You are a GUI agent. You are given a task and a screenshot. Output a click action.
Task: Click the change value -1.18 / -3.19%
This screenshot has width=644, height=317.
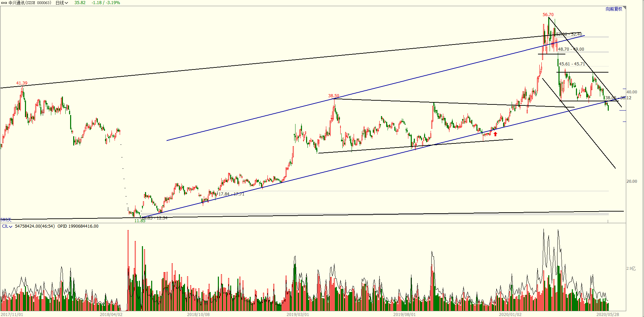pos(106,3)
